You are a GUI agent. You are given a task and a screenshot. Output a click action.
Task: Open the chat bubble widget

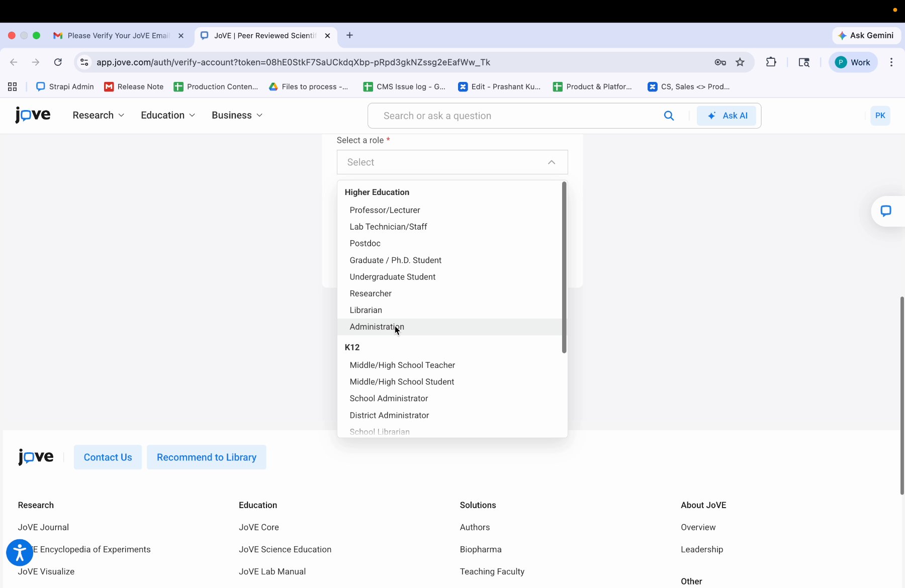(x=885, y=211)
